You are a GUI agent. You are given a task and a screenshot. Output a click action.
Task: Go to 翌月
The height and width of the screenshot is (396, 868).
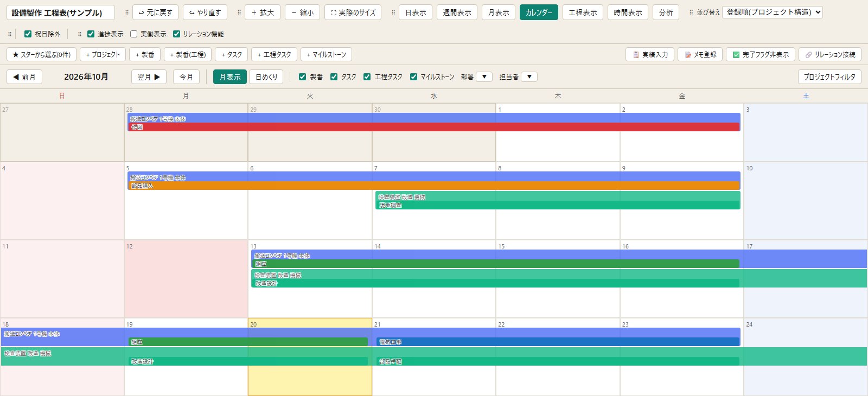(149, 77)
